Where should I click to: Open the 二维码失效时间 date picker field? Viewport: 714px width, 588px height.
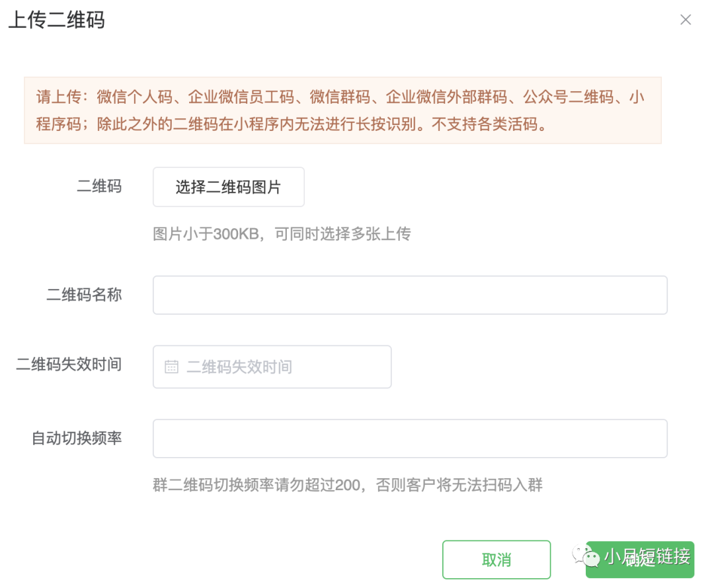point(272,366)
